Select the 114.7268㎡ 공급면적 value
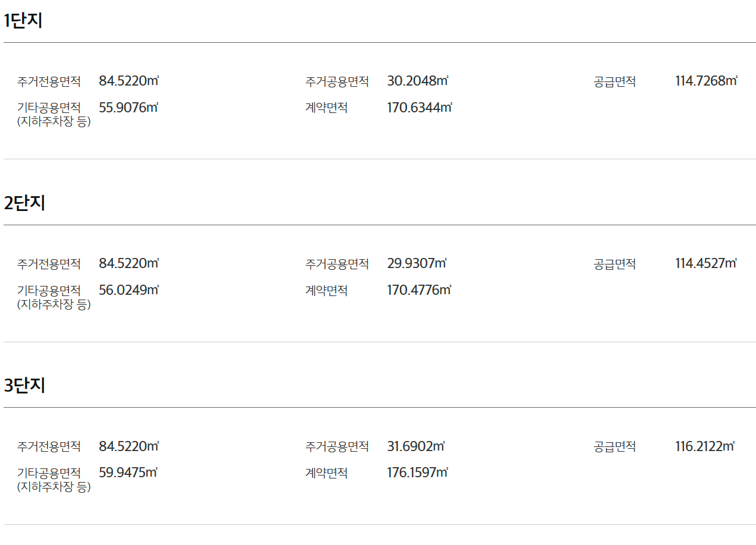The image size is (756, 545). [x=706, y=81]
